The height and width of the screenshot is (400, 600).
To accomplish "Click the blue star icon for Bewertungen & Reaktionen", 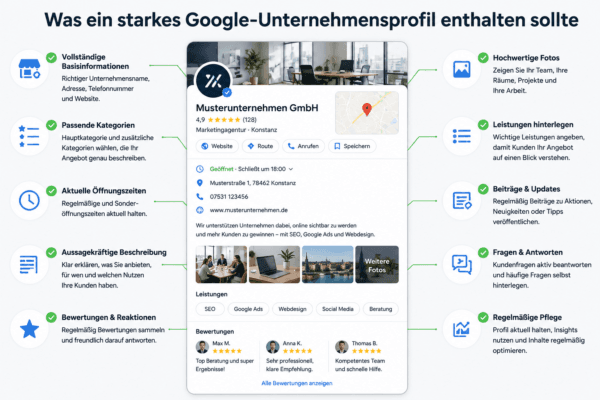I will click(29, 329).
